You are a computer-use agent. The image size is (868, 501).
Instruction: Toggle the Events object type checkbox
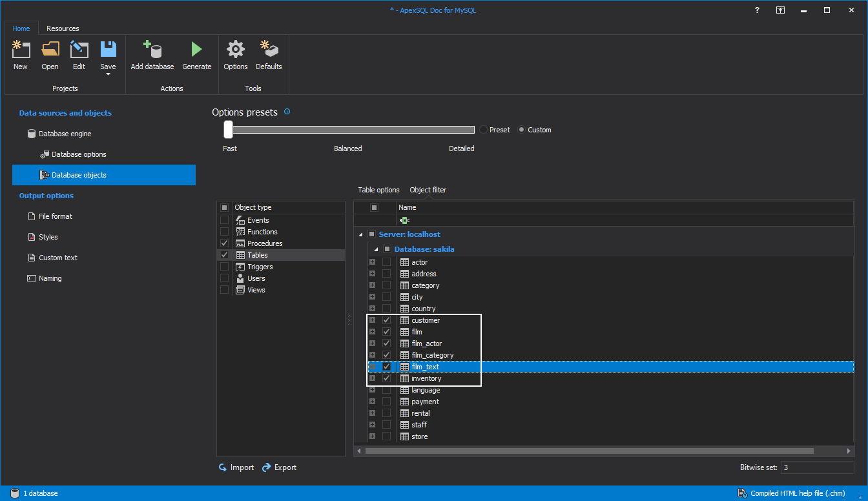224,220
